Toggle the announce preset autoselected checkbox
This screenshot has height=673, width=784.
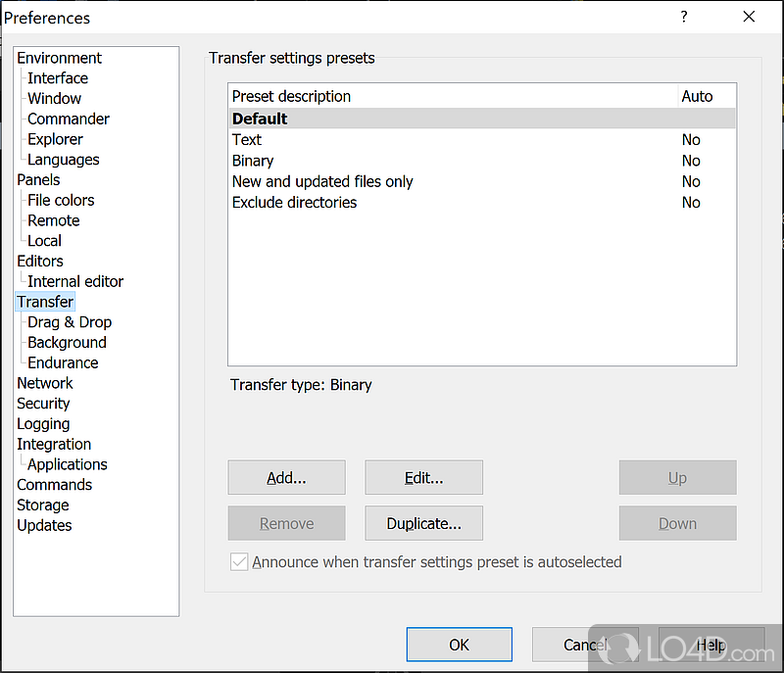pyautogui.click(x=239, y=562)
